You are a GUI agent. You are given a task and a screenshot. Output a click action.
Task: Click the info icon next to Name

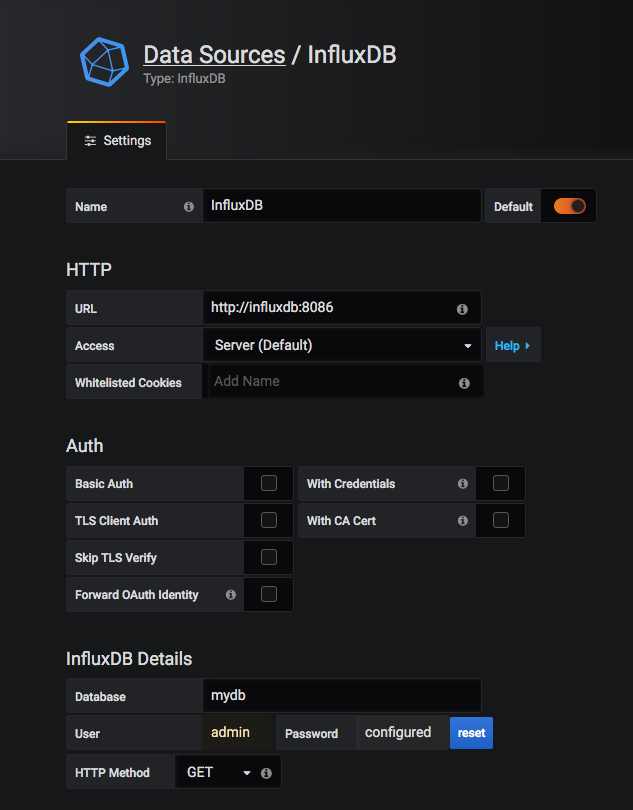(189, 207)
